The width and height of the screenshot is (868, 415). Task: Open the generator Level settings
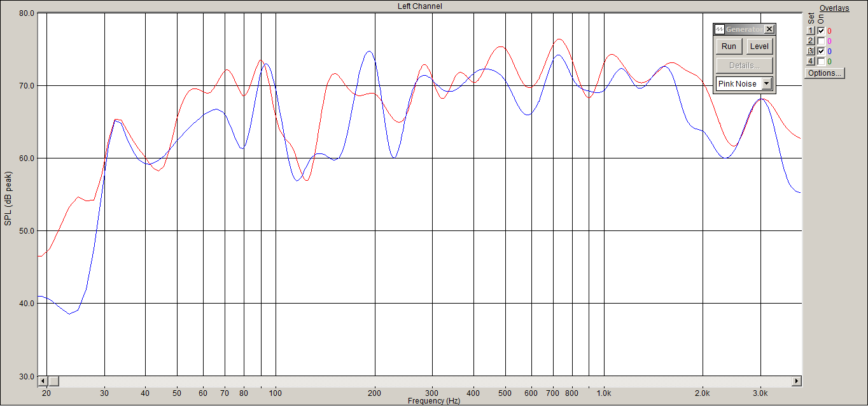coord(759,46)
